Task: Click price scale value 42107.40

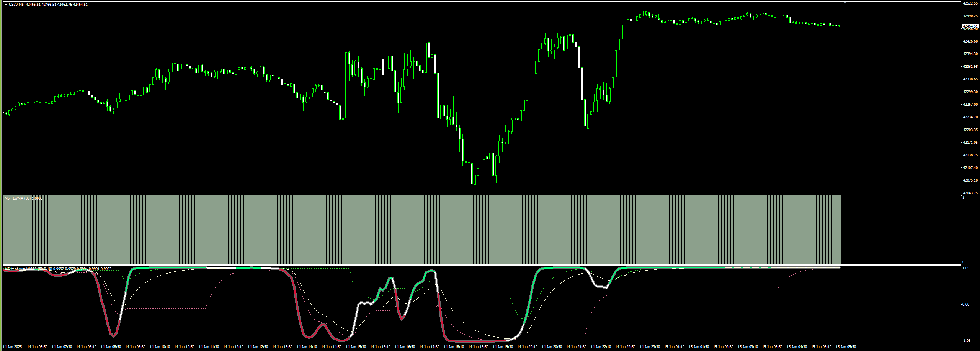Action: 970,168
